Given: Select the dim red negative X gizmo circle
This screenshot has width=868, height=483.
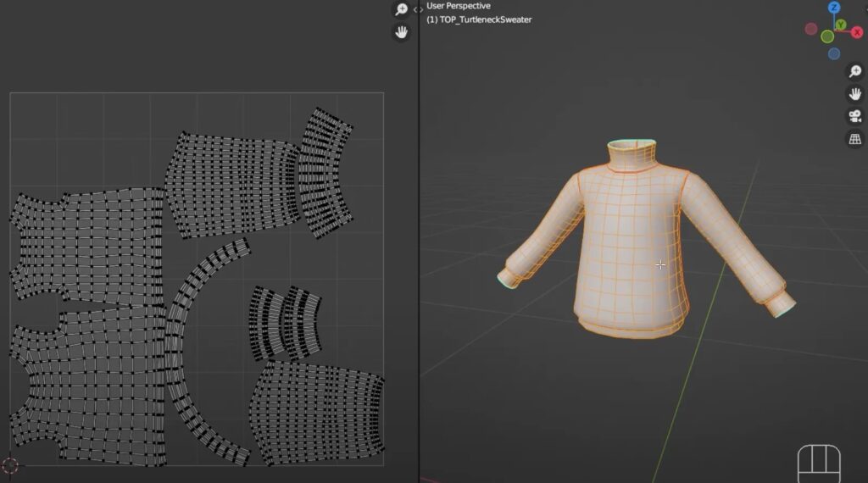Looking at the screenshot, I should 811,29.
